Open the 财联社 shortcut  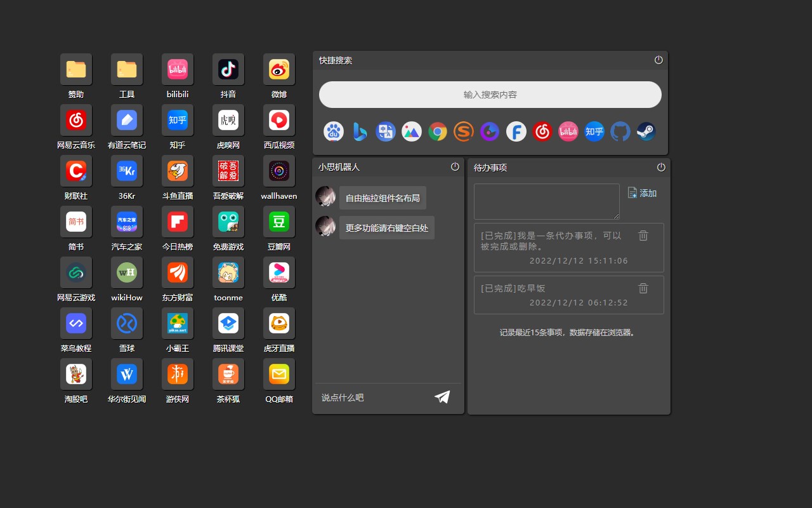[x=76, y=171]
